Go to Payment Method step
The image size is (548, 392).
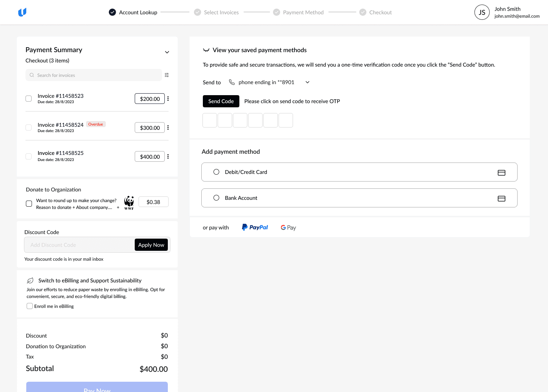299,12
